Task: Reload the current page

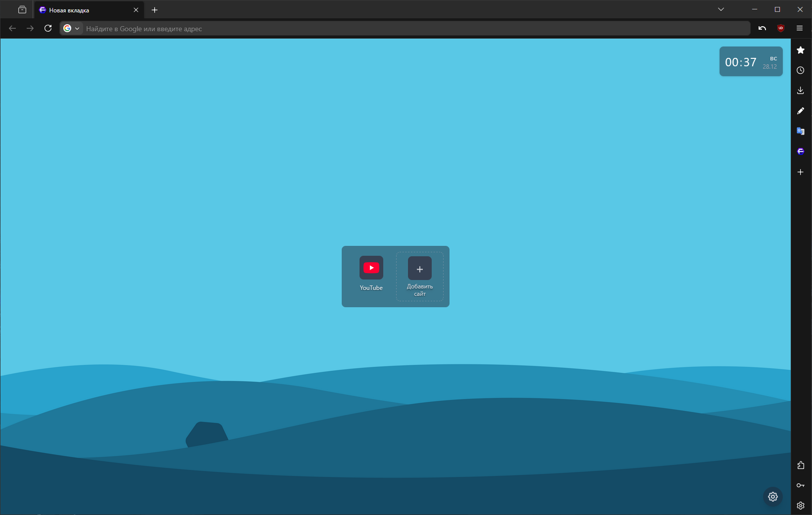Action: 48,28
